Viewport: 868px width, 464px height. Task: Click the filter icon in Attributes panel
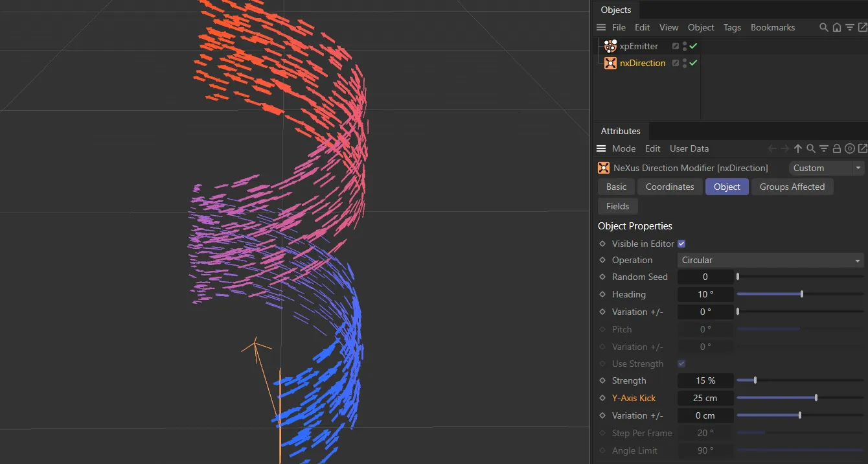(x=823, y=148)
